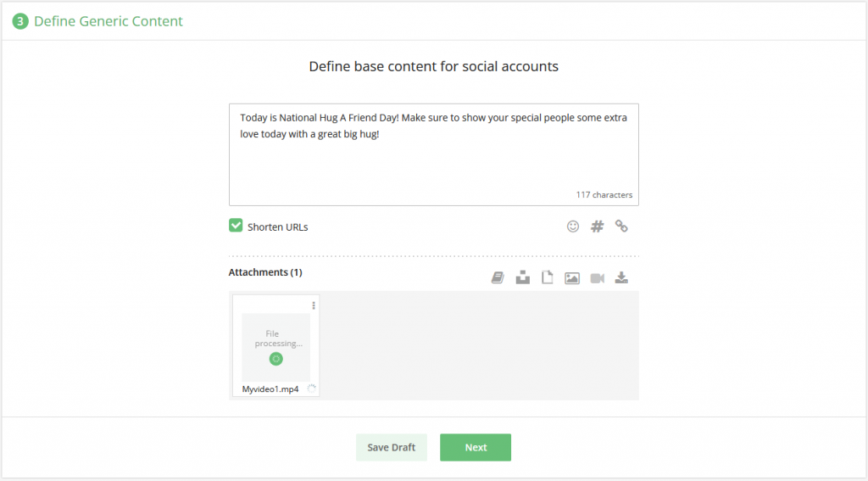Image resolution: width=868 pixels, height=481 pixels.
Task: Click the insert link chain icon
Action: point(621,227)
